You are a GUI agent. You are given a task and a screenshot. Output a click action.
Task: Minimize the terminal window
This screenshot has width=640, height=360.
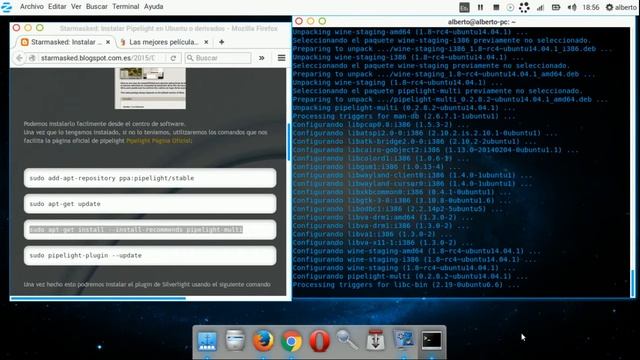pos(311,21)
